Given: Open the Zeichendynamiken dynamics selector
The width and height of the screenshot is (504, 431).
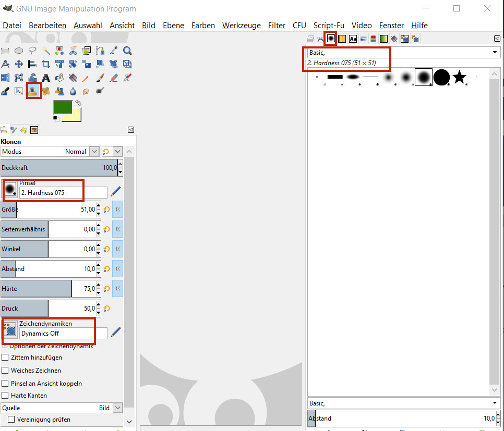Looking at the screenshot, I should click(x=10, y=330).
